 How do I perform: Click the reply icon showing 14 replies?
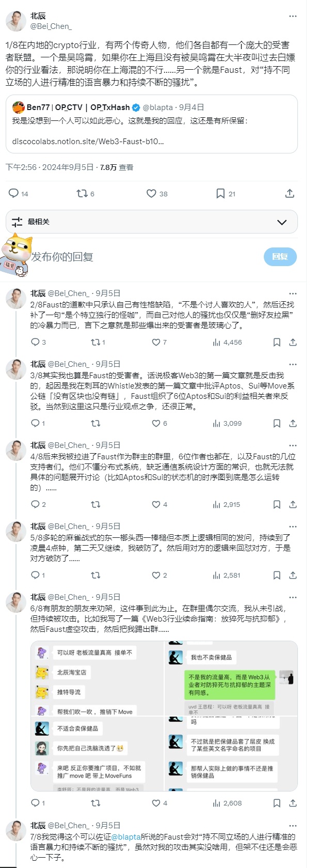point(14,193)
